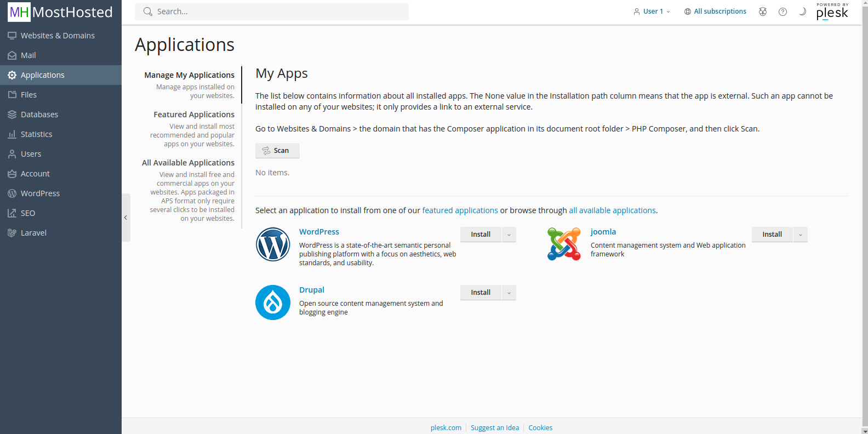Switch to Featured Applications tab
This screenshot has height=434, width=868.
point(194,115)
